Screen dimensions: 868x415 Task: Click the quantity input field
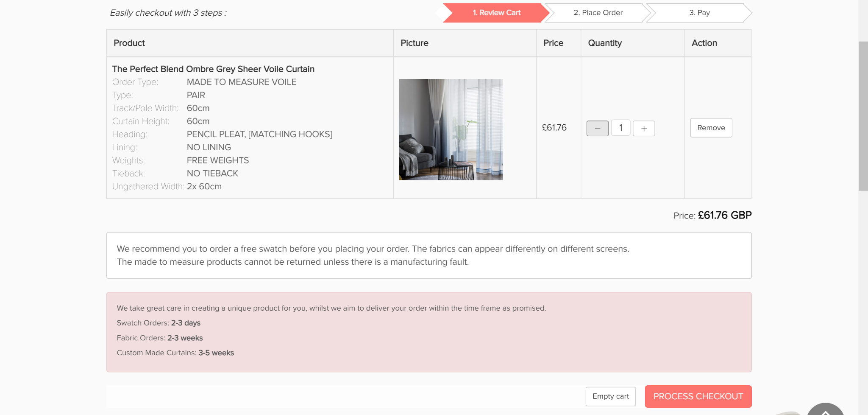[x=620, y=128]
